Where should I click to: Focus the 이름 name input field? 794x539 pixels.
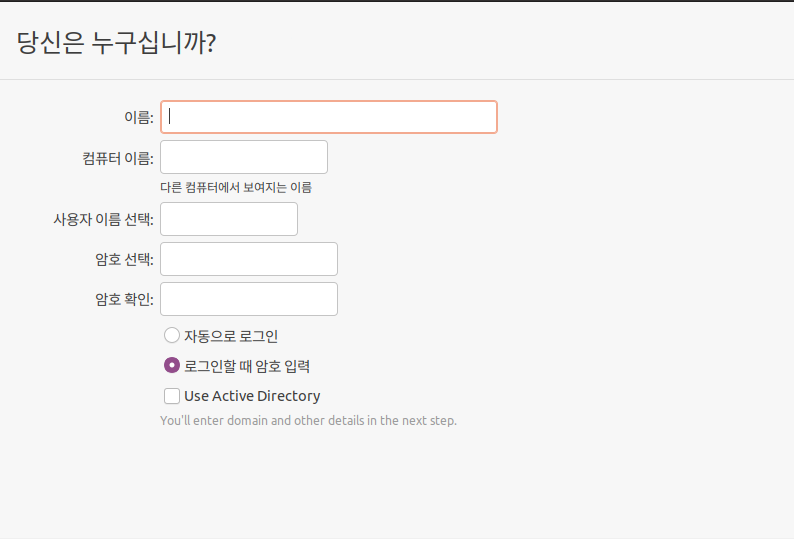pyautogui.click(x=329, y=117)
